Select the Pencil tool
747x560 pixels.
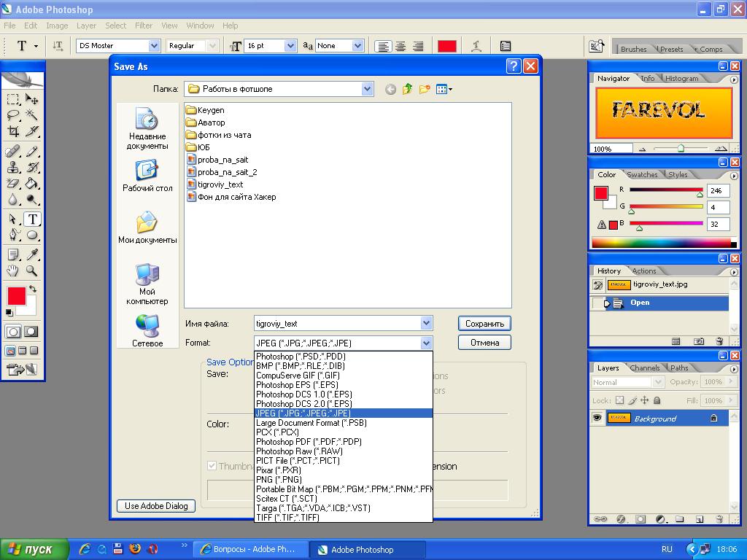[x=32, y=152]
